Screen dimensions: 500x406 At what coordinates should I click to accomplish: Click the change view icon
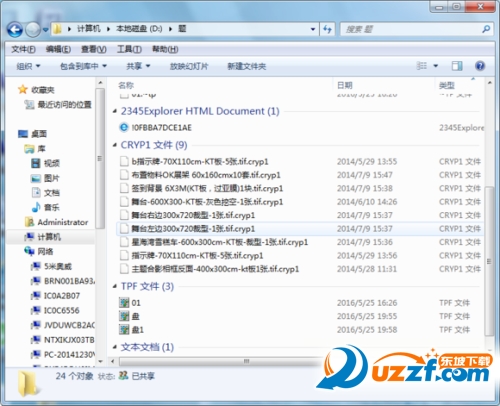pos(422,66)
